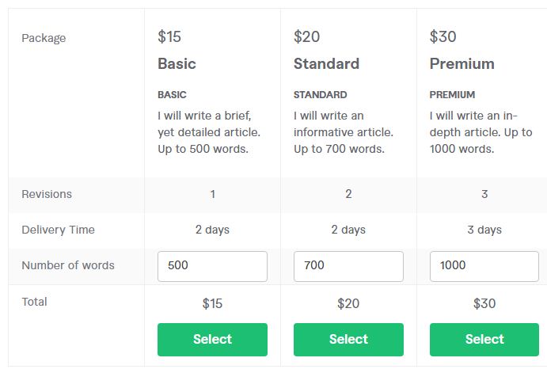The width and height of the screenshot is (547, 392).
Task: Click the $20 price at top of Standard
Action: click(306, 36)
